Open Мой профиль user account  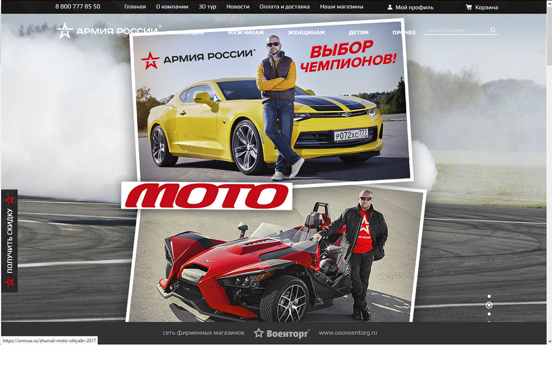coord(410,7)
